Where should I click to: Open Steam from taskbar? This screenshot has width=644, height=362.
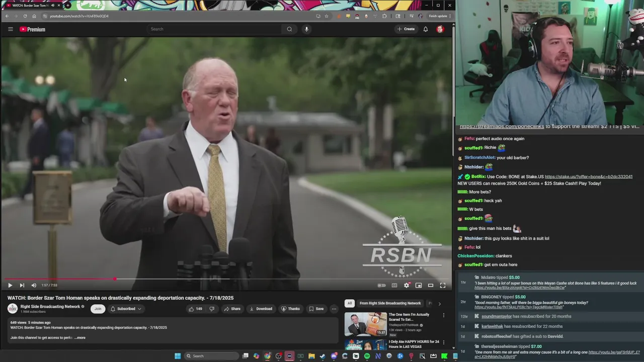(x=323, y=356)
